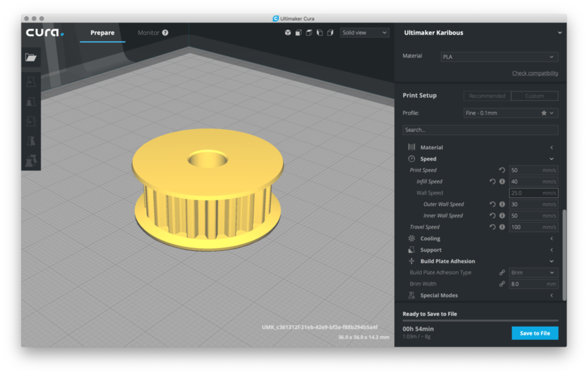Click the Travel Speed value field

pos(533,227)
